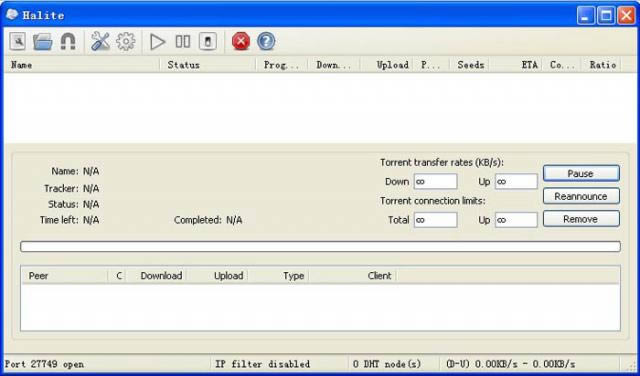The image size is (640, 376).
Task: Click the Reannounce button
Action: pyautogui.click(x=581, y=196)
